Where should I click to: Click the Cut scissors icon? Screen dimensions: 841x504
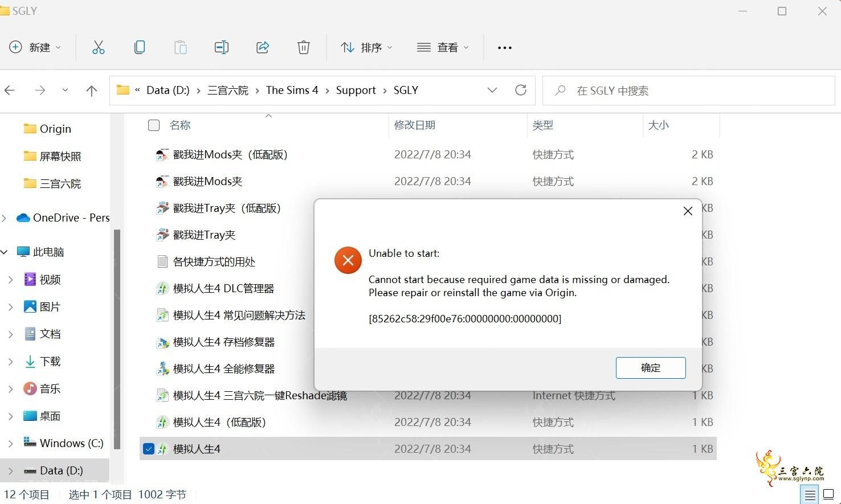[x=99, y=47]
